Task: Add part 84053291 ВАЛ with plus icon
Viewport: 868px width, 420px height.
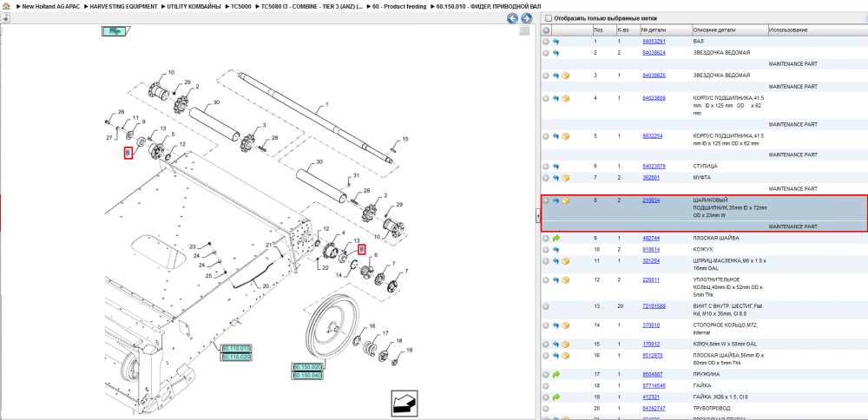Action: [546, 42]
